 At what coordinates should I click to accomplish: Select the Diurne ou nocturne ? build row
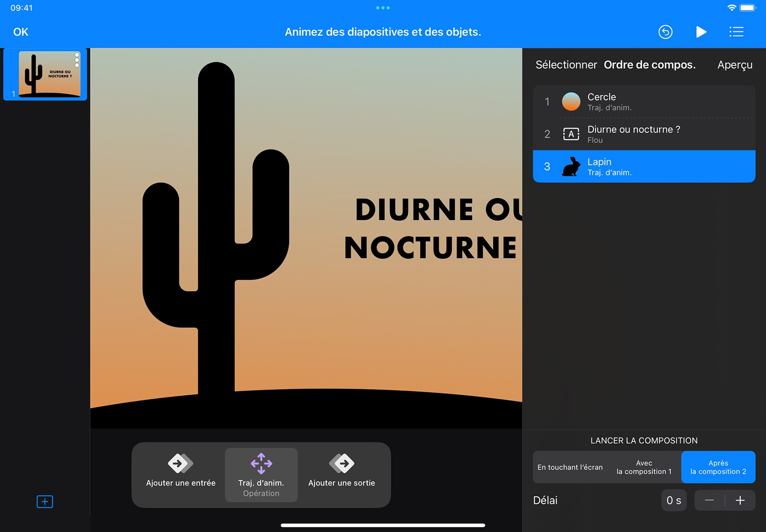644,134
